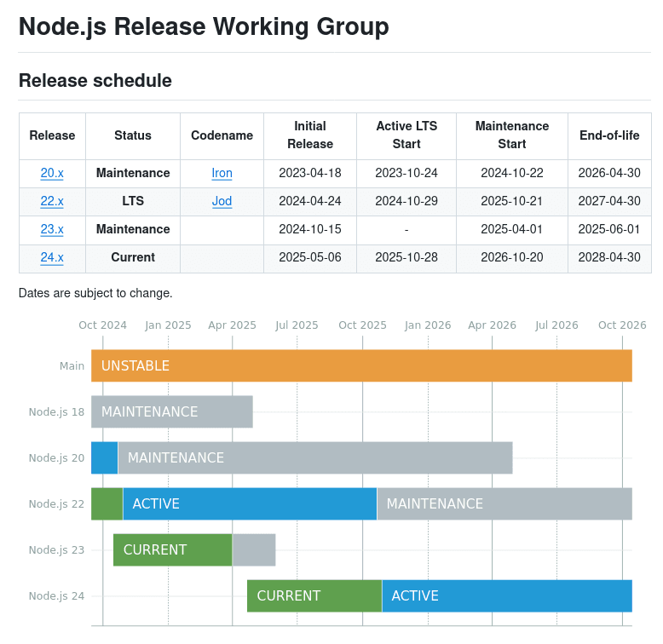Click the date 2026-04-30
The height and width of the screenshot is (644, 663).
click(x=609, y=173)
